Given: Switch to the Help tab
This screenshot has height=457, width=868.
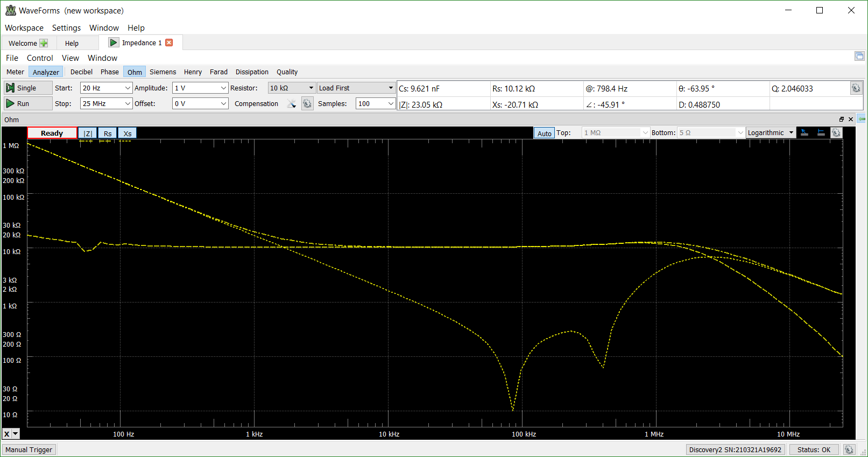Looking at the screenshot, I should tap(72, 43).
